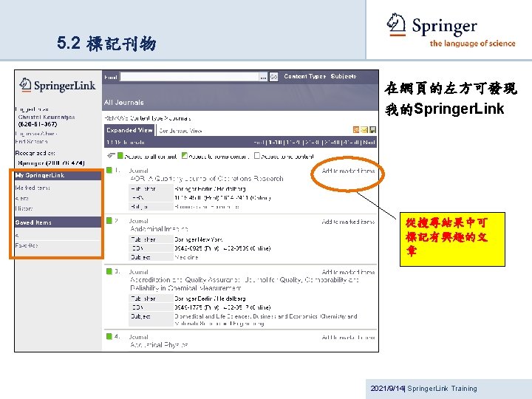Open Alerts in My SpringerLink

coord(21,198)
